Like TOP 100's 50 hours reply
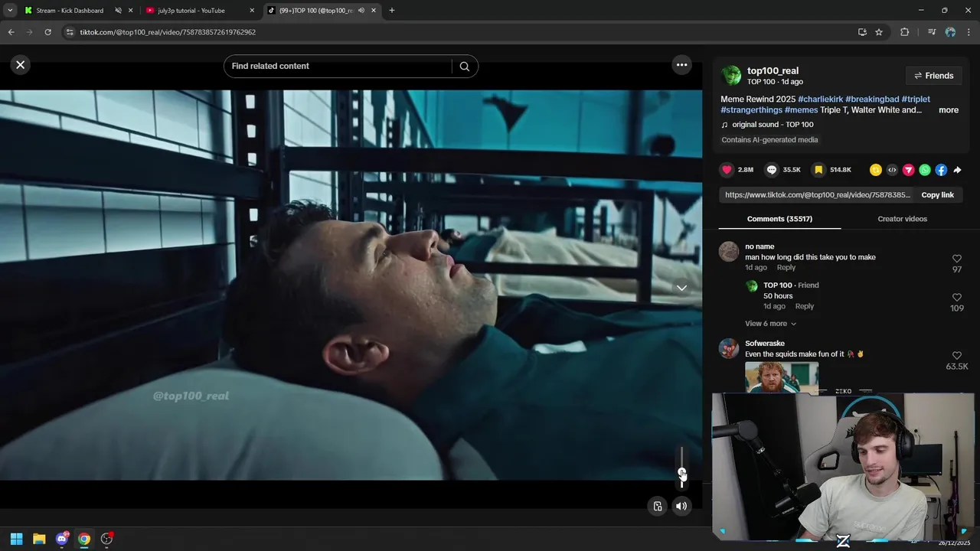 [956, 298]
